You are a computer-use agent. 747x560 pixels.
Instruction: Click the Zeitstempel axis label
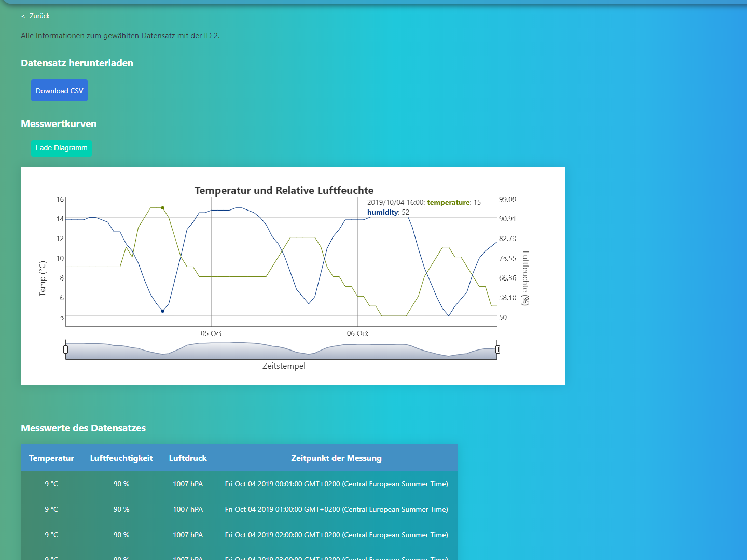(x=284, y=366)
